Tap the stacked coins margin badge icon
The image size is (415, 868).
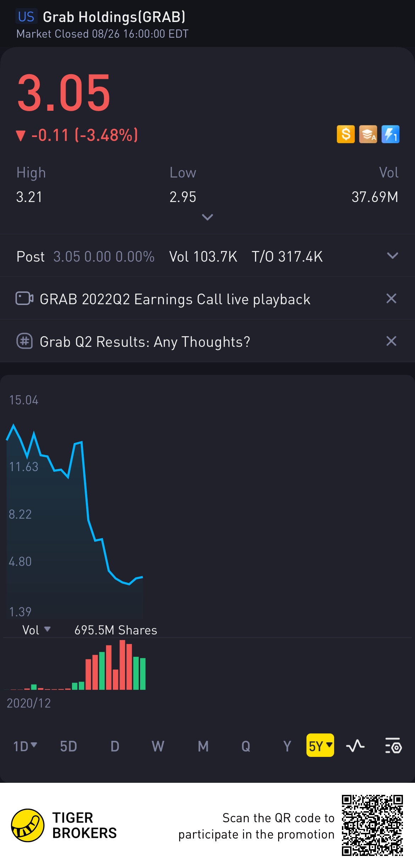[368, 135]
